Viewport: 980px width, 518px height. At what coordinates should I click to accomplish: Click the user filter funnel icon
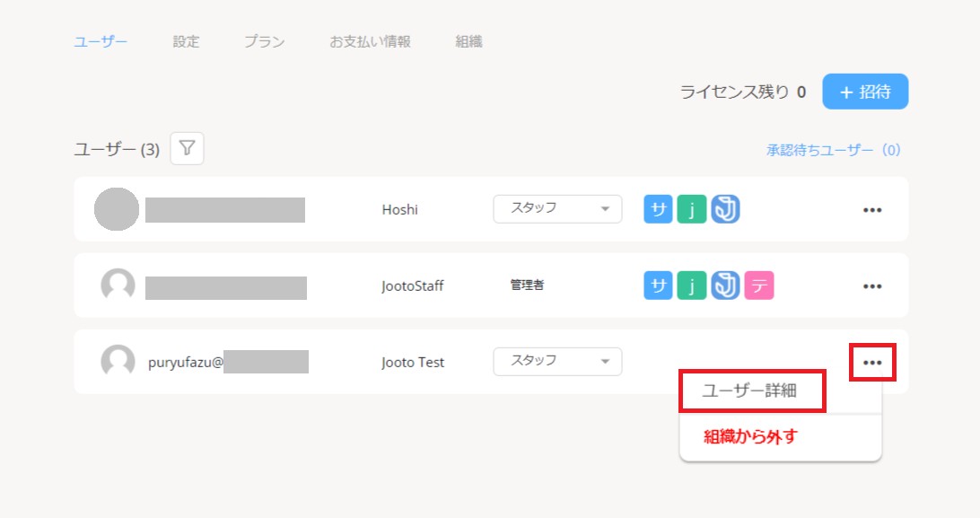[x=187, y=149]
